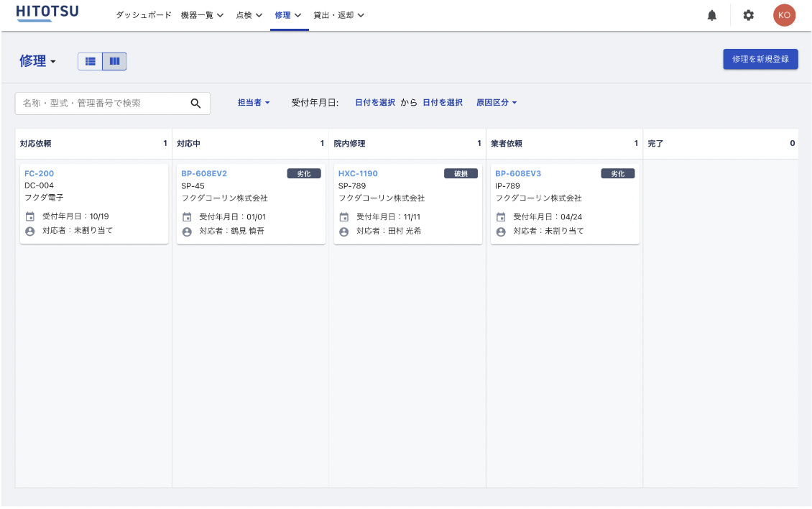Click IP-789 text on BP-608EV3 card
The image size is (812, 509).
pyautogui.click(x=507, y=186)
